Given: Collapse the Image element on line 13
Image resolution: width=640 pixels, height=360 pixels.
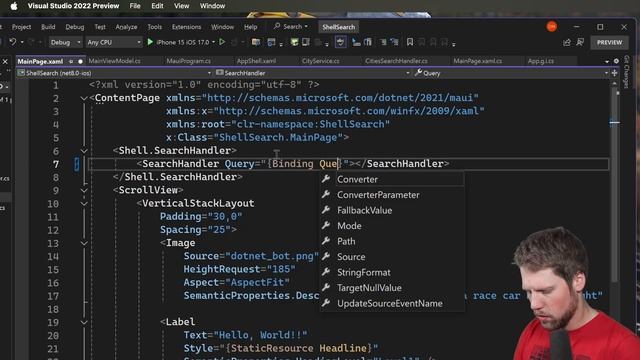Looking at the screenshot, I should tap(84, 243).
